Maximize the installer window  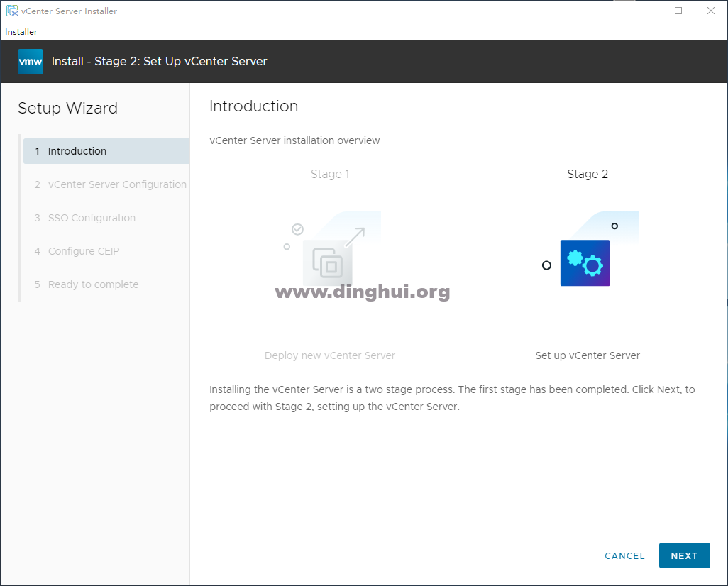point(678,11)
